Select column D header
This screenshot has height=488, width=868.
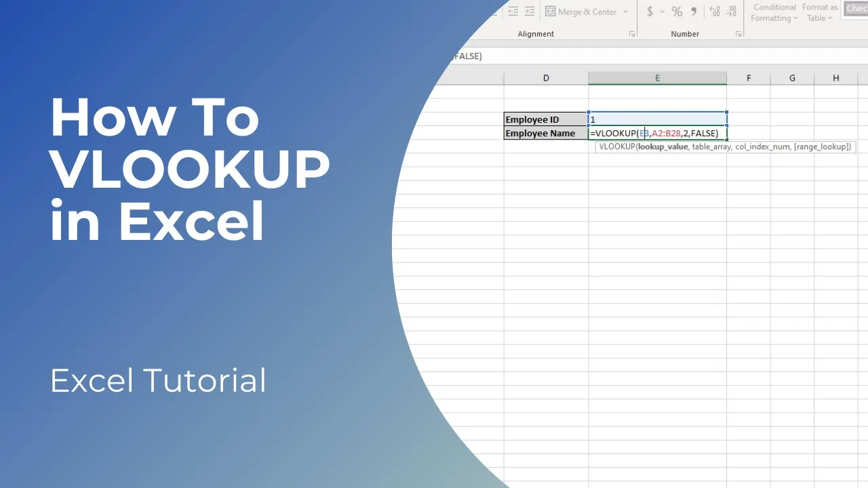click(546, 78)
